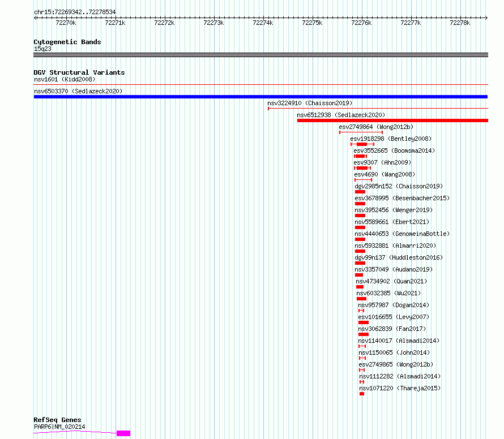Click esv3678995 (Besenbacher2015) label
Screen dimensions: 504x439
coord(402,198)
